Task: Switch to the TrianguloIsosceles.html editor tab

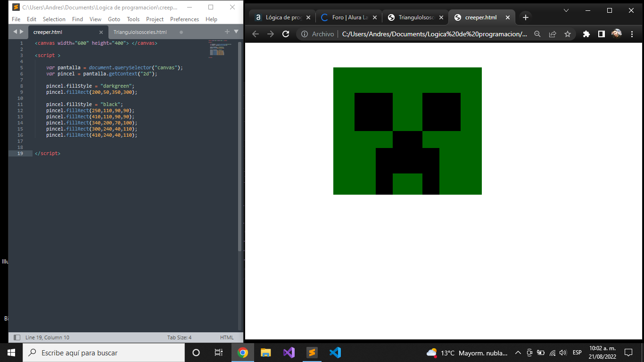Action: coord(140,32)
